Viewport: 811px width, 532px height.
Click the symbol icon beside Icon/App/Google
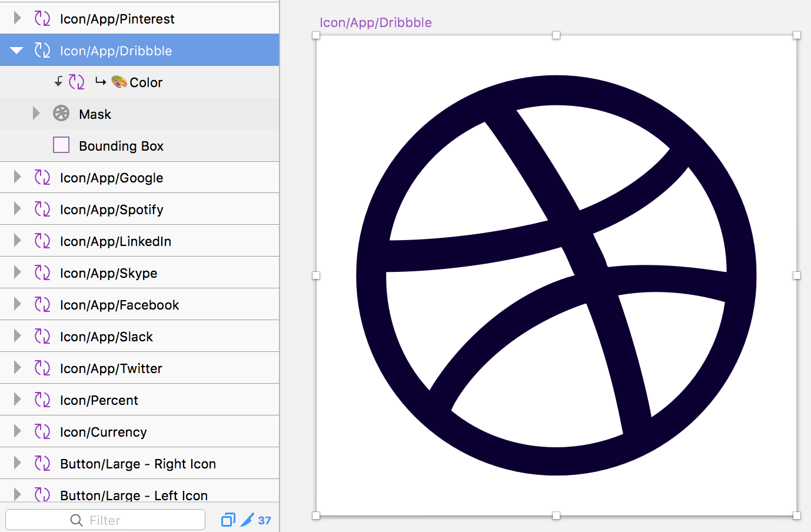point(42,177)
